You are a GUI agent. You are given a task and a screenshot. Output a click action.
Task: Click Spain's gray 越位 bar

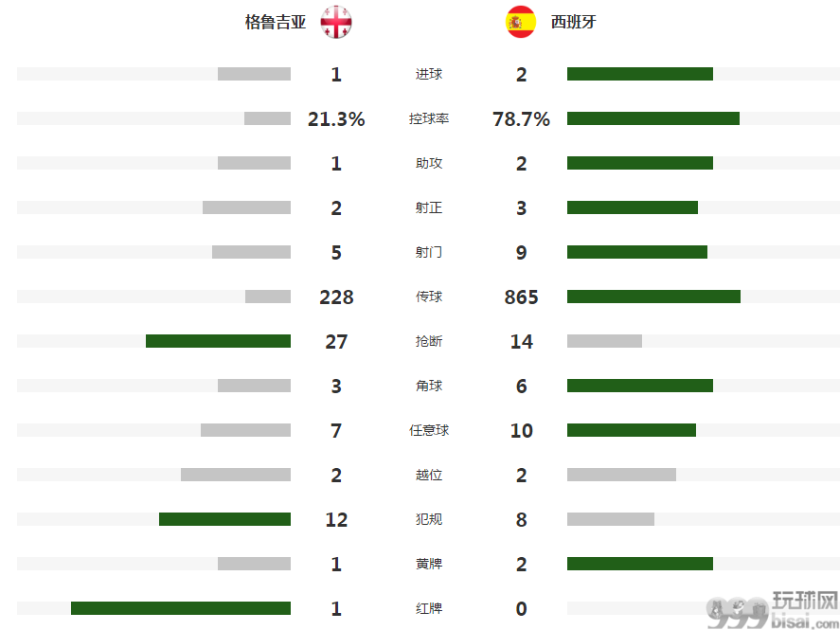click(621, 475)
